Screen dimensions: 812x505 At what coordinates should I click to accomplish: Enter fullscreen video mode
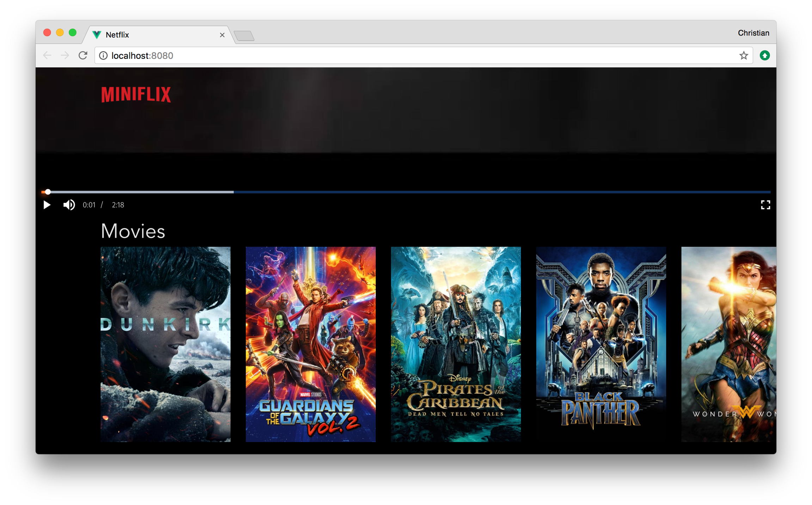(765, 205)
